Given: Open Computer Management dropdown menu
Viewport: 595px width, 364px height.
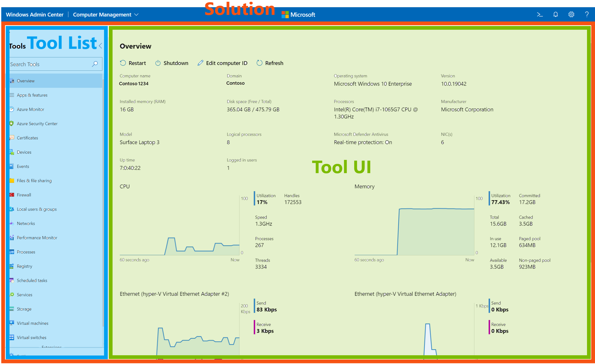Looking at the screenshot, I should [x=105, y=14].
